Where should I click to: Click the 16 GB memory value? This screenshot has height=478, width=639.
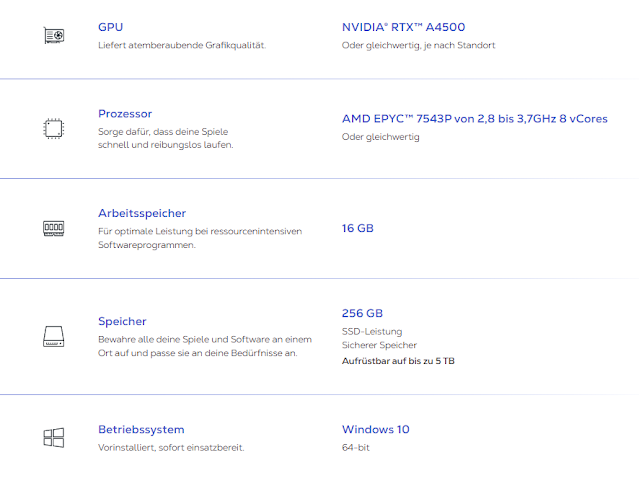[358, 228]
